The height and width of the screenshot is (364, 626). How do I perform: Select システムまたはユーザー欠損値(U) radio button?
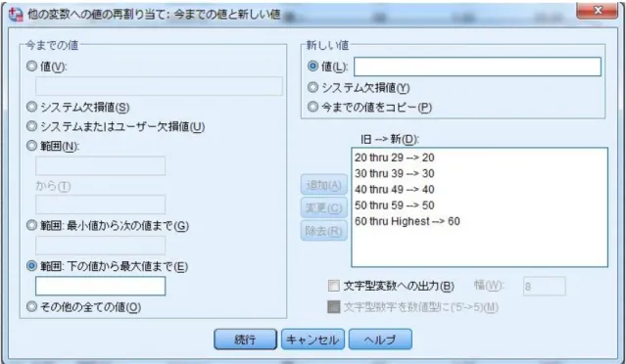(31, 126)
